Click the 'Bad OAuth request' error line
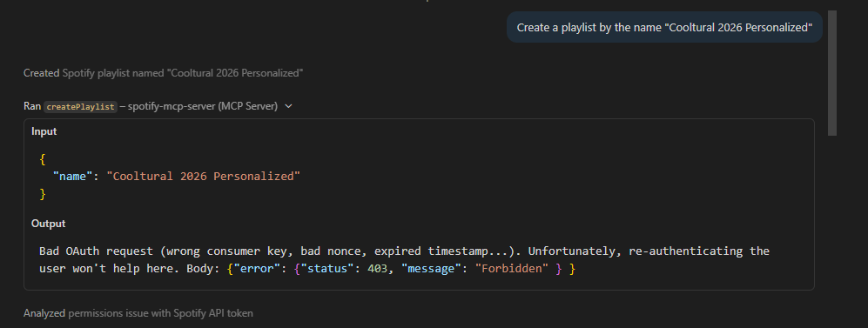Viewport: 868px width, 328px height. tap(404, 251)
